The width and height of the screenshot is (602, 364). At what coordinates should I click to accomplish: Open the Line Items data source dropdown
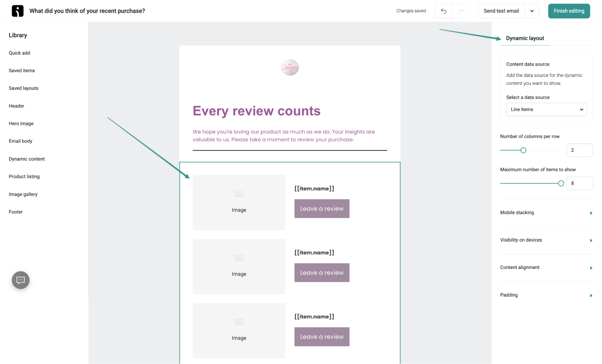coord(546,110)
